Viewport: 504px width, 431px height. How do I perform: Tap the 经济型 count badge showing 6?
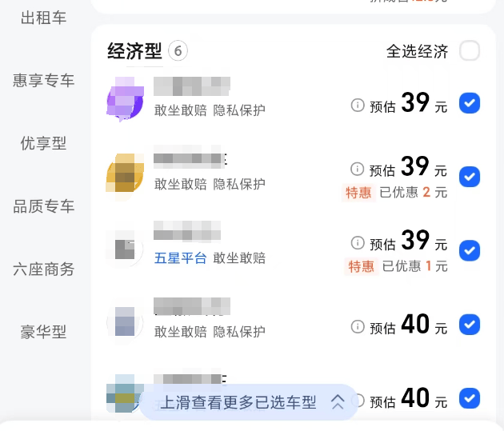coord(178,51)
